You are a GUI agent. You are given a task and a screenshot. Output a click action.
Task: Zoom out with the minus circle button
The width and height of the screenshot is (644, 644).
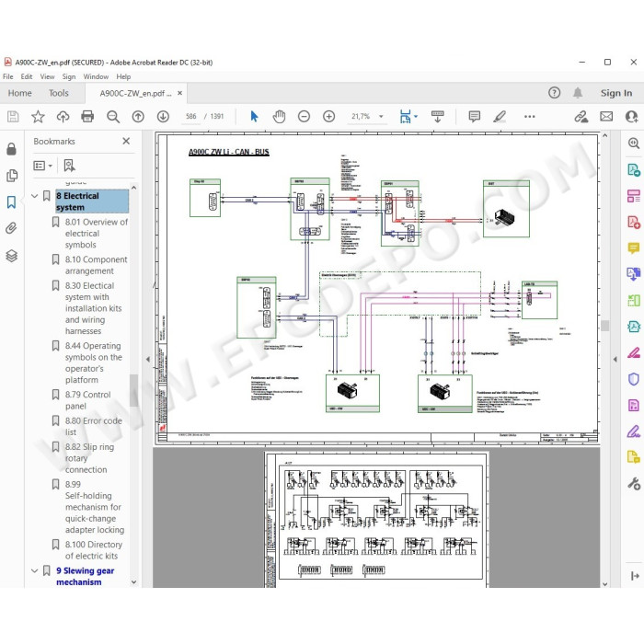[304, 117]
